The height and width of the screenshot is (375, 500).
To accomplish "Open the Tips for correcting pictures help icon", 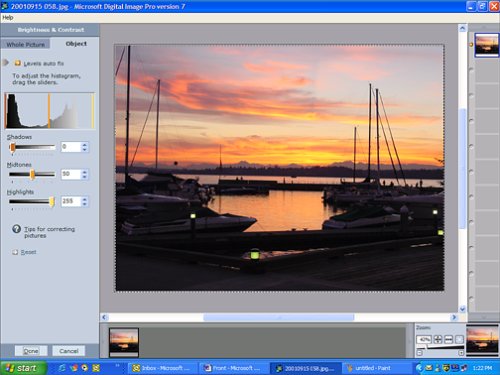I will tap(16, 229).
